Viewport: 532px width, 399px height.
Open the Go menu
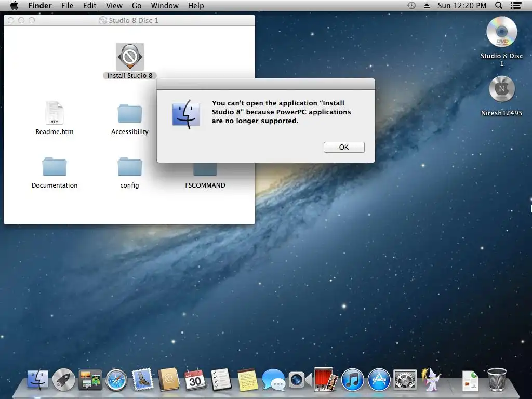click(x=137, y=5)
